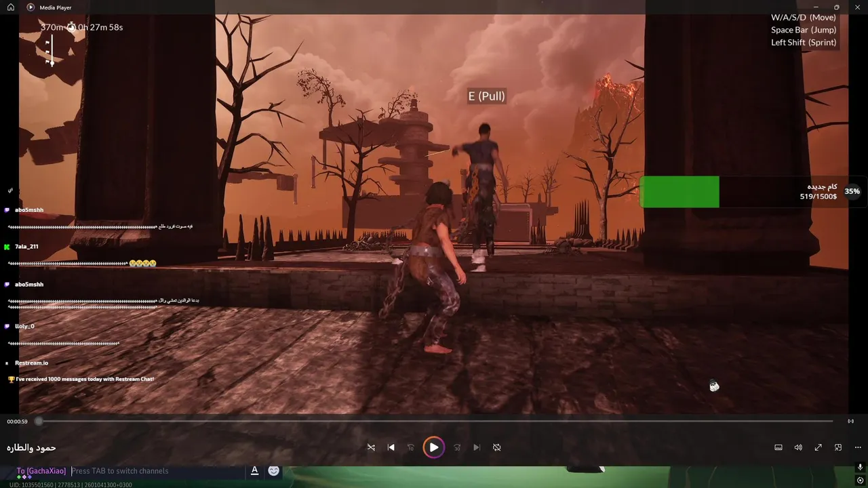Click the Twitch icon beside lloly_0
Screen dimensions: 868x488
[x=7, y=326]
